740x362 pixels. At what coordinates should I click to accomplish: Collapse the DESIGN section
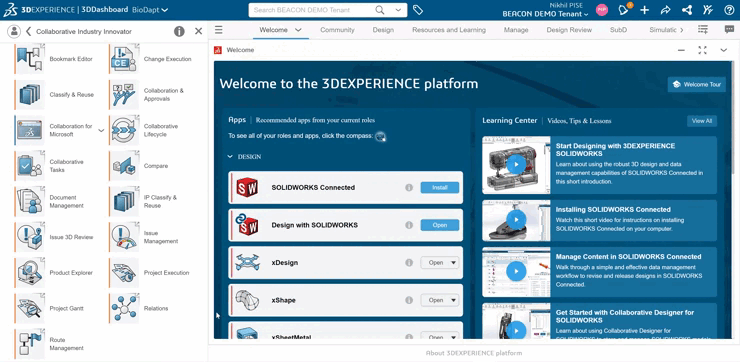pos(230,156)
